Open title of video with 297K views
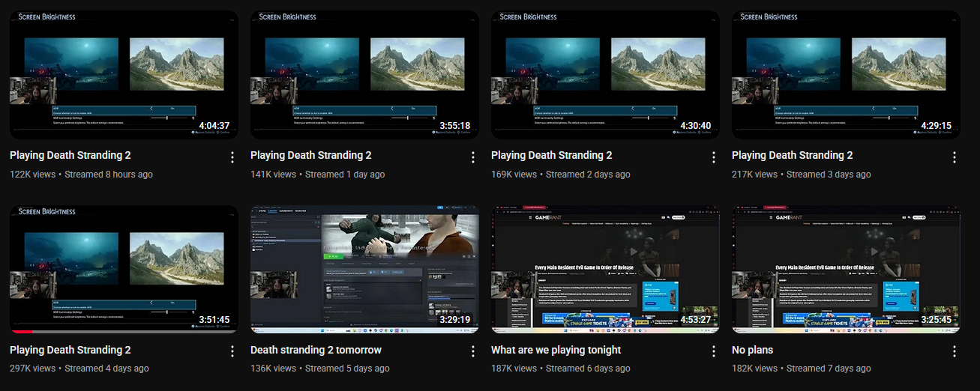 pyautogui.click(x=70, y=350)
